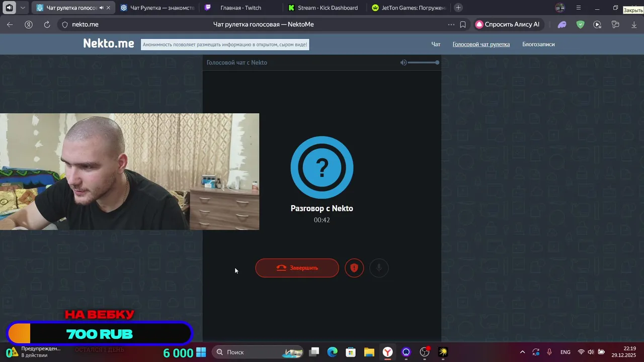Viewport: 644px width, 362px height.
Task: Close the Чат рулетка голосовая tab
Action: click(108, 8)
